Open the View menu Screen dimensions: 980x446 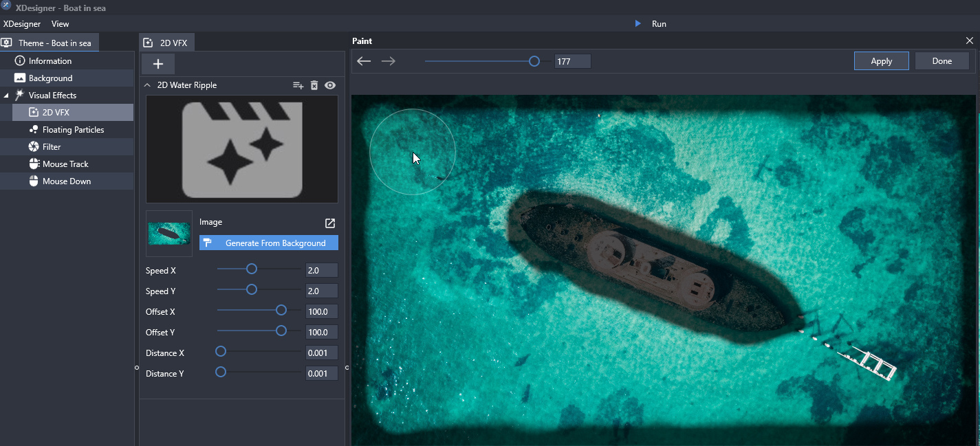click(61, 24)
